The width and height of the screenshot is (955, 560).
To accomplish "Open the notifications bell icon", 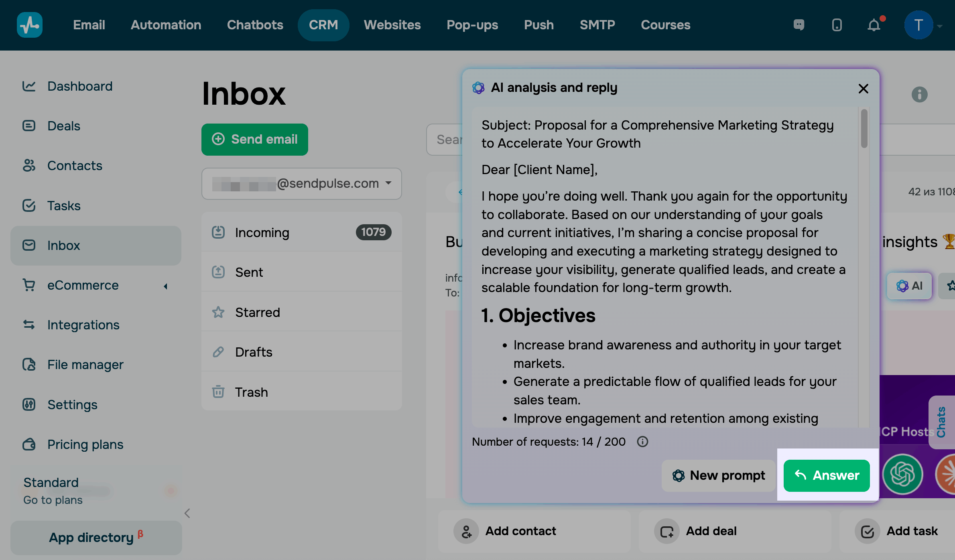I will click(x=874, y=25).
